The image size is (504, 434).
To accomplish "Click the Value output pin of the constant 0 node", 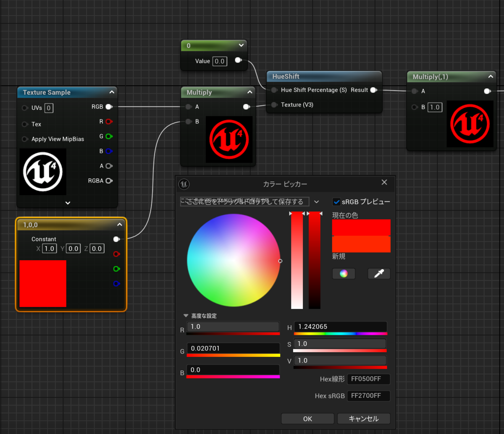I will [237, 60].
